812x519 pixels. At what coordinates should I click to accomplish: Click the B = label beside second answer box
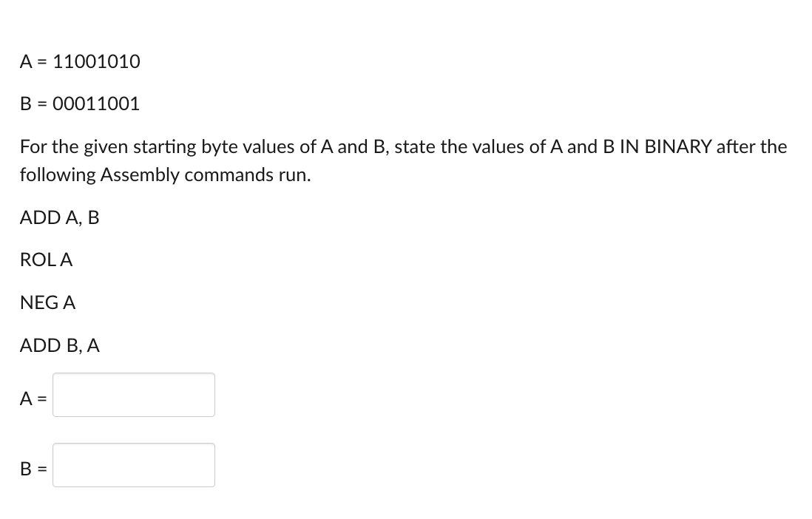(x=33, y=469)
